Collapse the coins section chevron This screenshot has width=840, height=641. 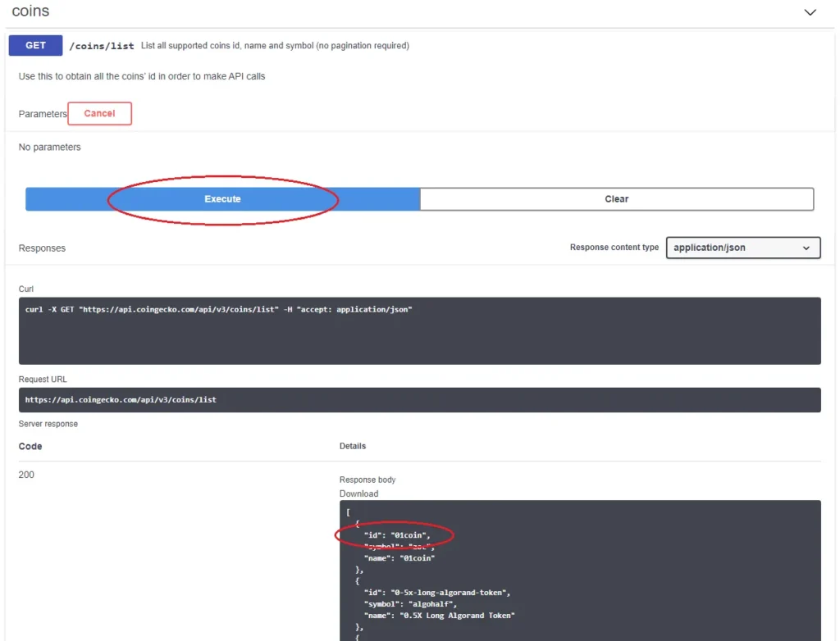pyautogui.click(x=810, y=12)
